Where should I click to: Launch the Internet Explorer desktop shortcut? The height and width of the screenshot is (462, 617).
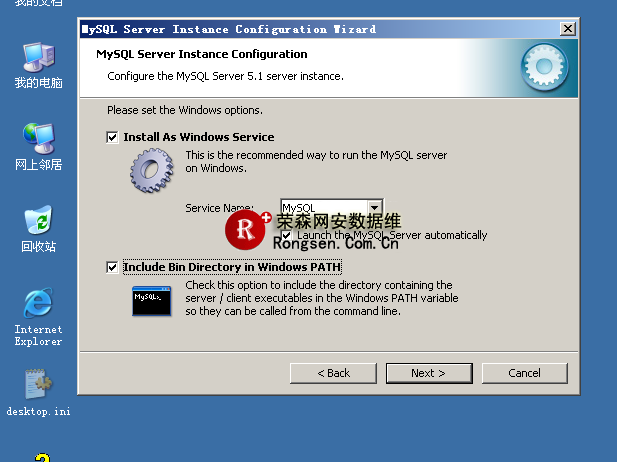(38, 304)
